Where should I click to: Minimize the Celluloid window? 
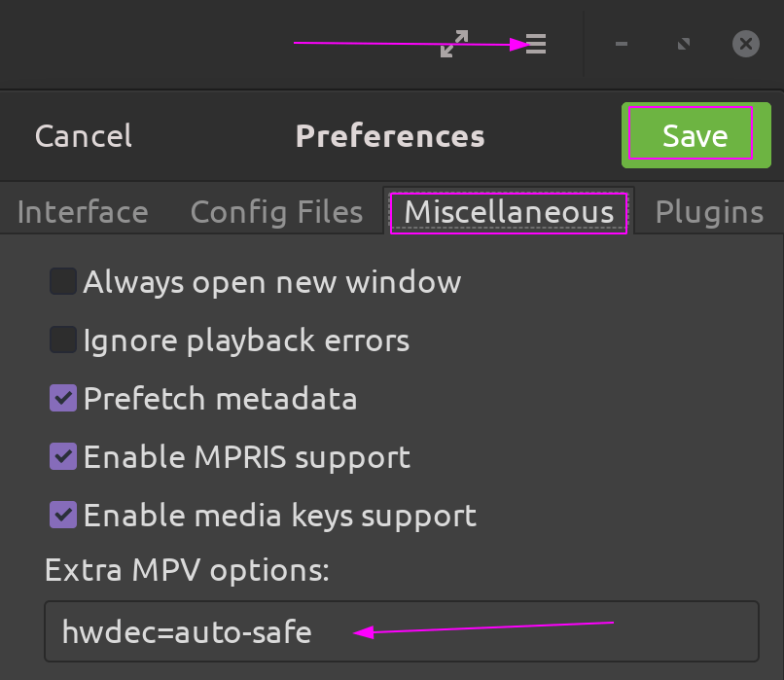tap(621, 43)
